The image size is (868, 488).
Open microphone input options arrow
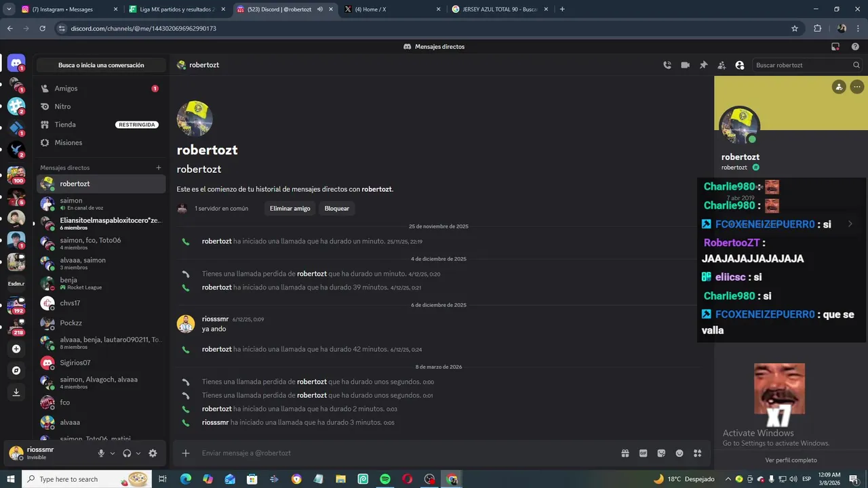pyautogui.click(x=113, y=453)
